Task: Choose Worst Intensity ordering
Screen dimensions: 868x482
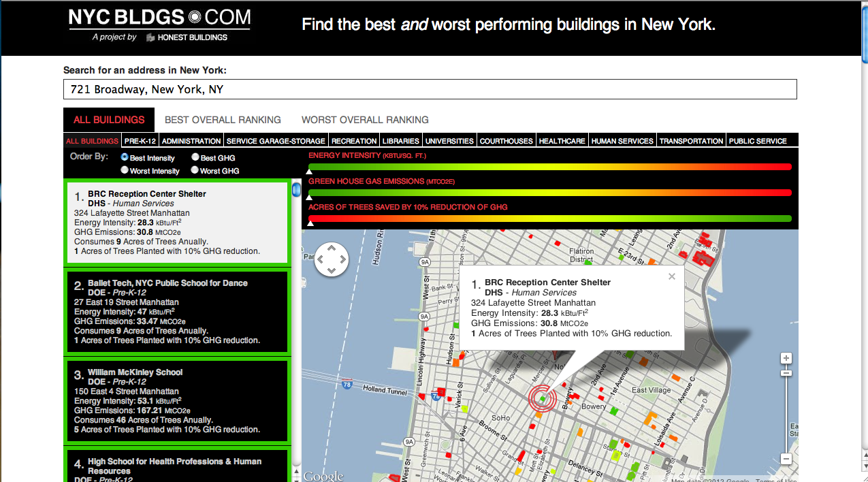Action: tap(125, 170)
